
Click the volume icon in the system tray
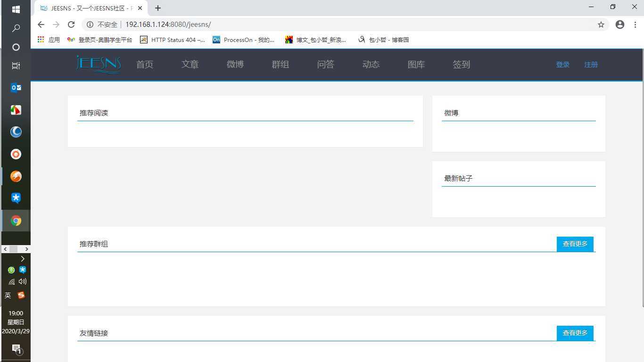pyautogui.click(x=23, y=281)
